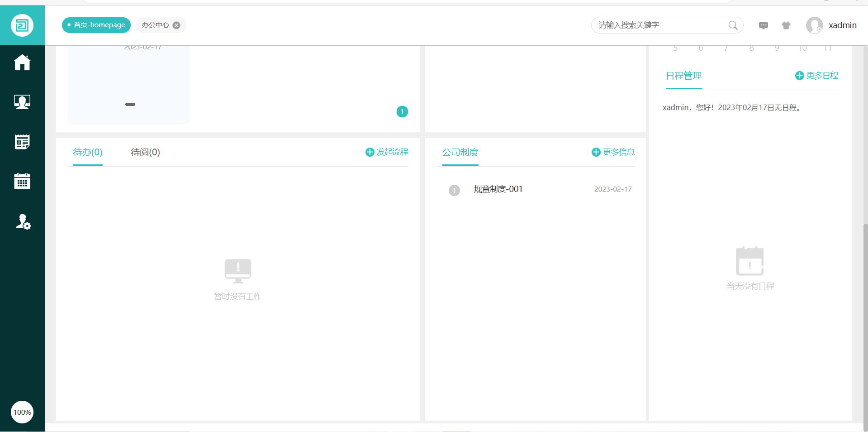Open the home icon in sidebar
Viewport: 868px width, 432px height.
(22, 62)
